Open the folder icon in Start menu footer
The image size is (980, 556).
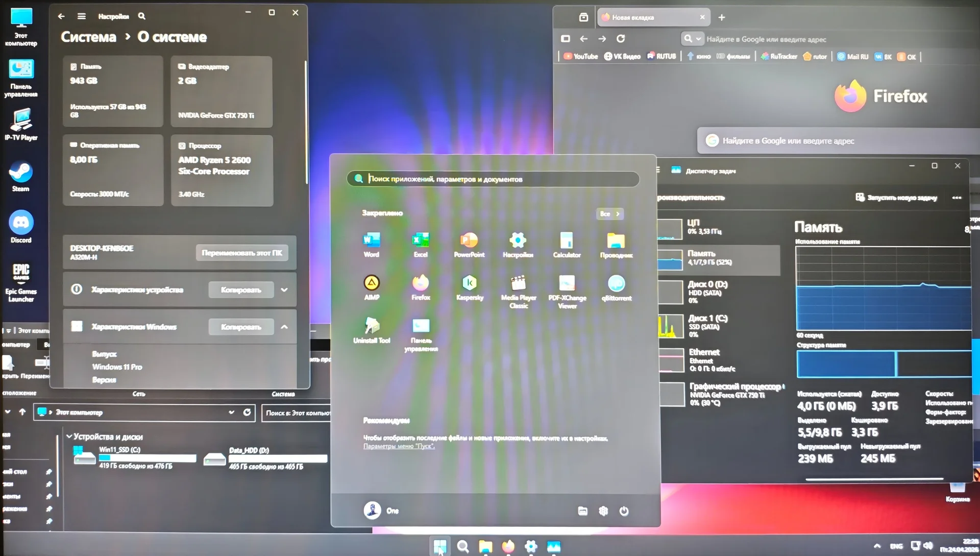click(582, 511)
